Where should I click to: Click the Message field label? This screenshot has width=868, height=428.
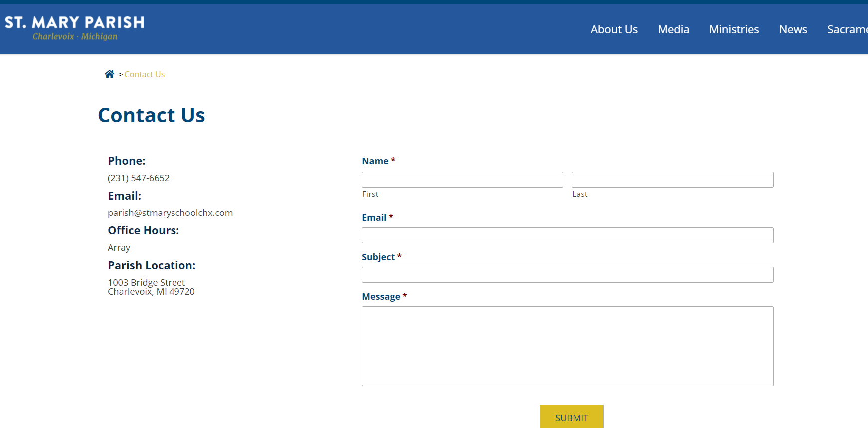pos(381,297)
